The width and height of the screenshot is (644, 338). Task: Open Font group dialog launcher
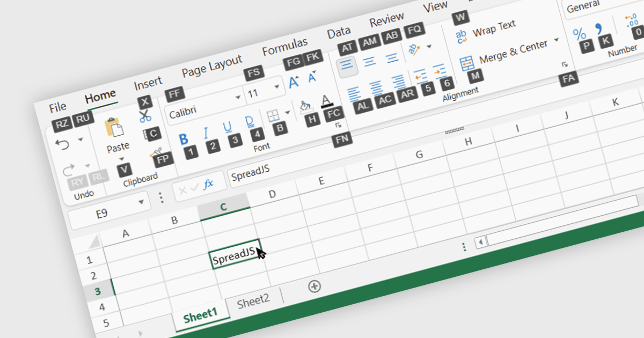coord(338,124)
